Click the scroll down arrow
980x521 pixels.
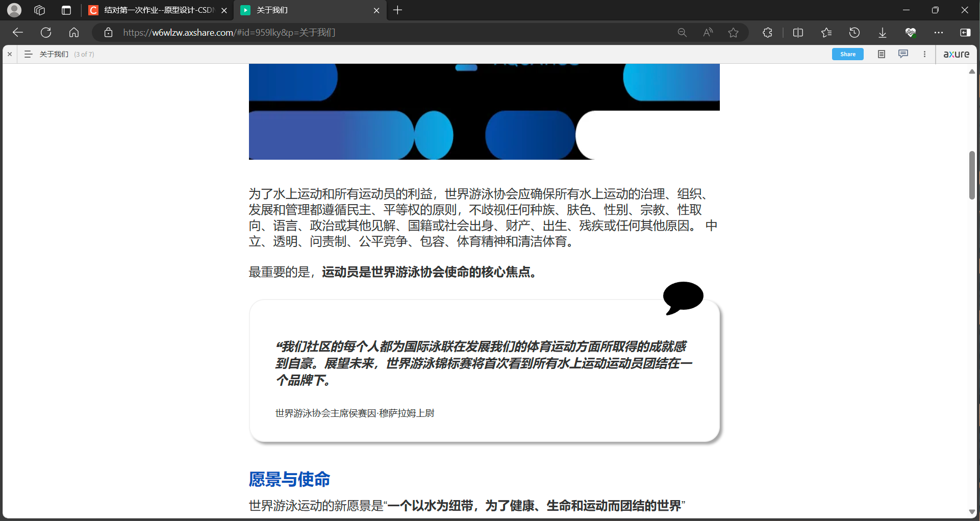tap(972, 512)
